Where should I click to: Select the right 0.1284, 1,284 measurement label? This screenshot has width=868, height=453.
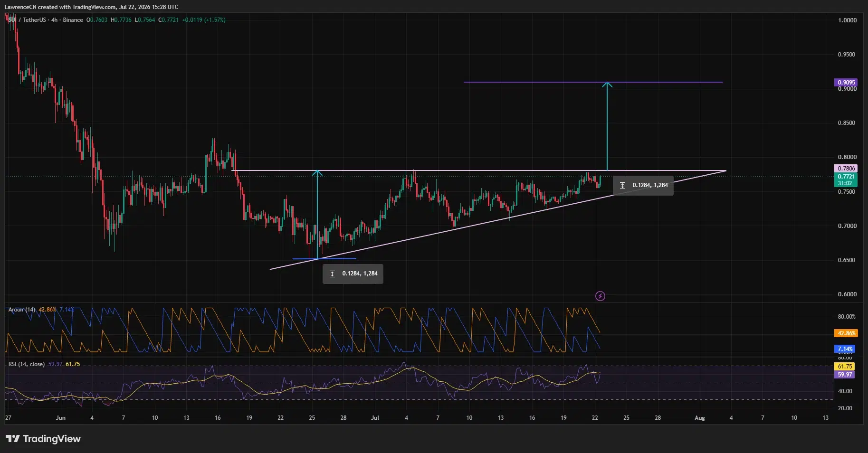coord(643,185)
